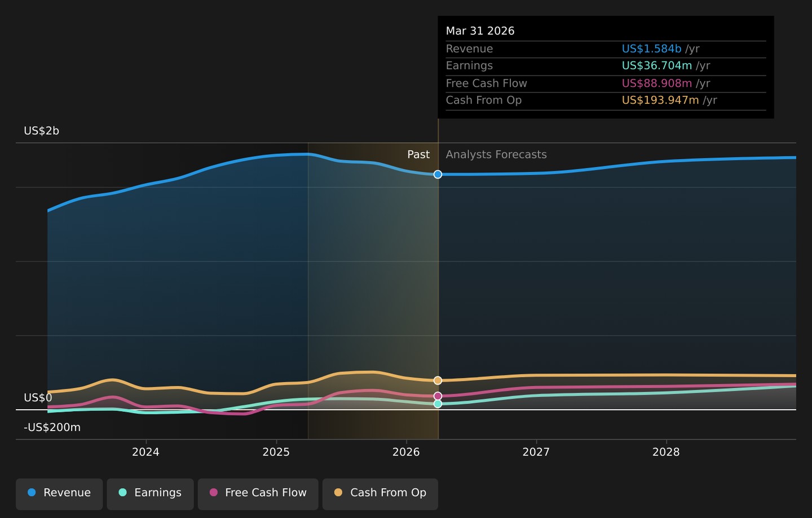Click the teal Earnings legend dot
This screenshot has width=812, height=518.
tap(122, 493)
